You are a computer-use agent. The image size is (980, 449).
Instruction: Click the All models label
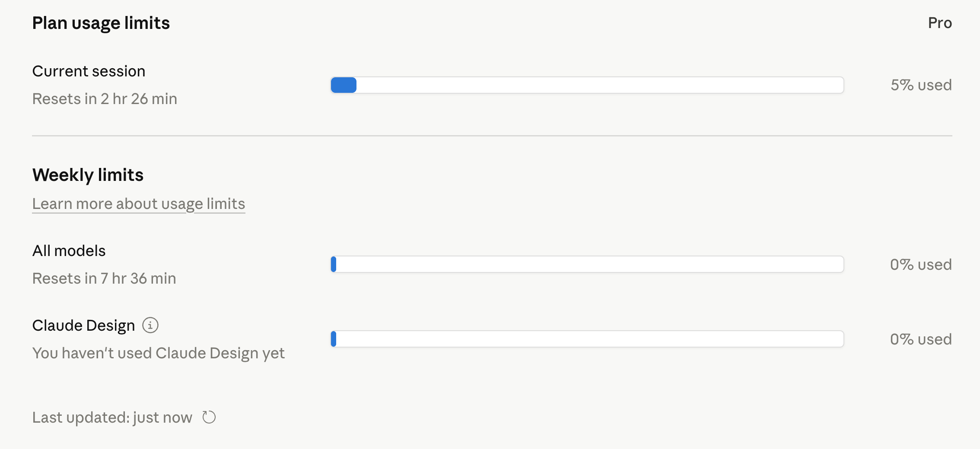click(x=69, y=250)
